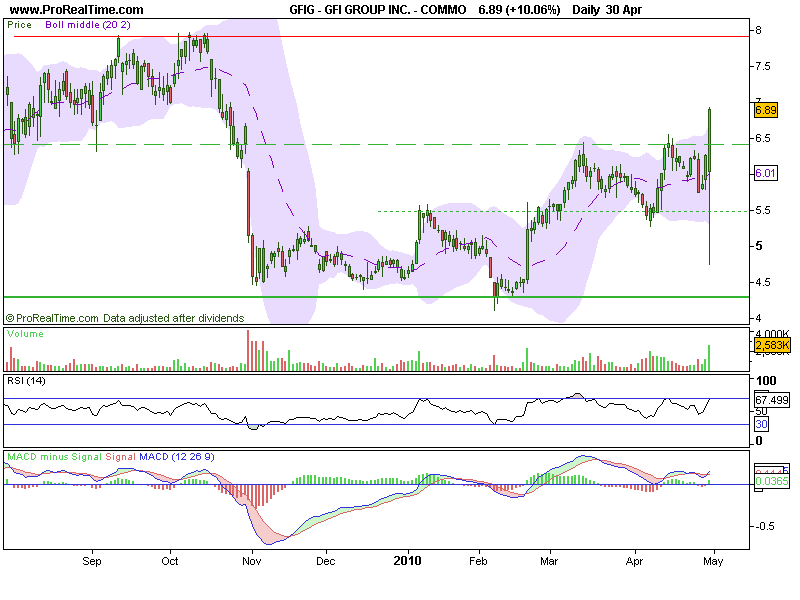
Task: Click the 67.499 RSI value tag
Action: tap(771, 399)
